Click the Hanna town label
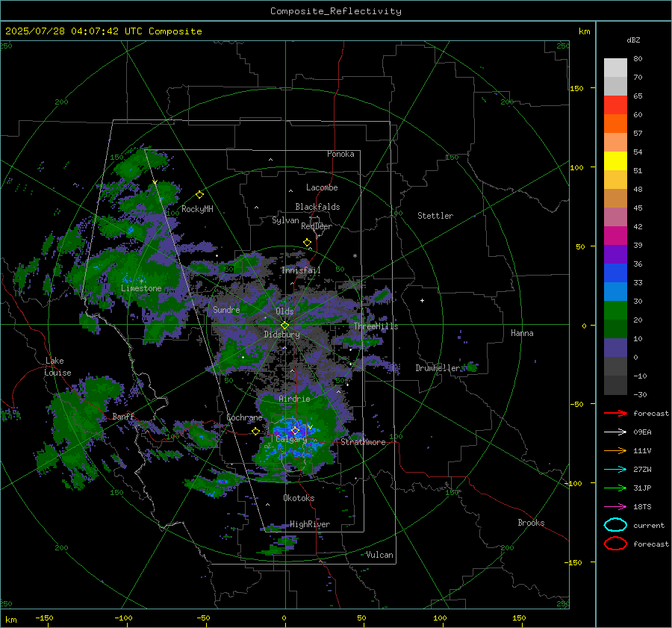Image resolution: width=672 pixels, height=628 pixels. click(522, 333)
